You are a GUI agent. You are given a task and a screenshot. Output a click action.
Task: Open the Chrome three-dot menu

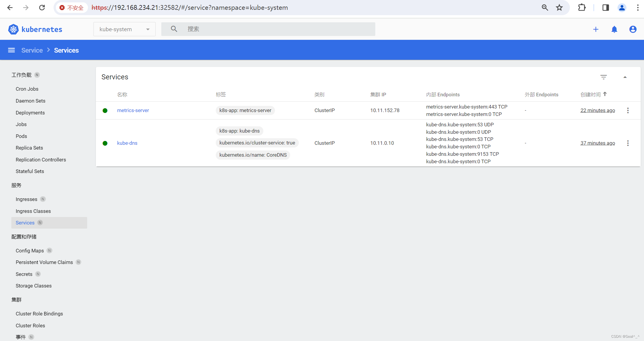638,7
